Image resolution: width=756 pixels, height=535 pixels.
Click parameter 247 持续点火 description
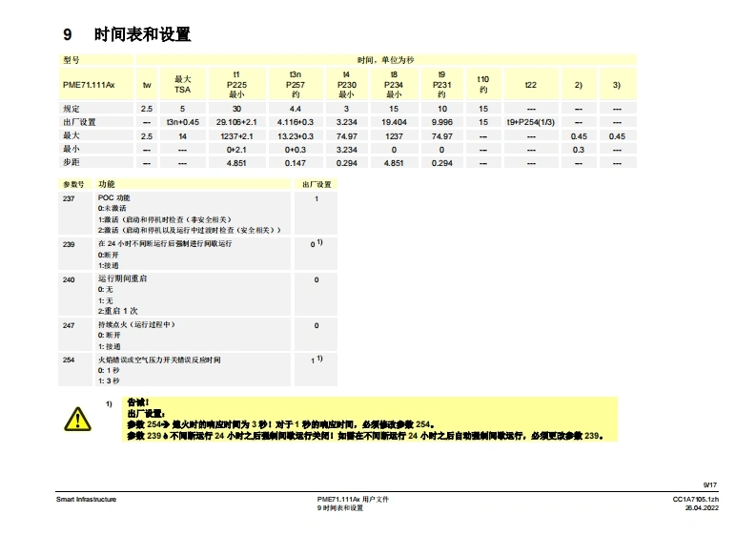coord(136,325)
